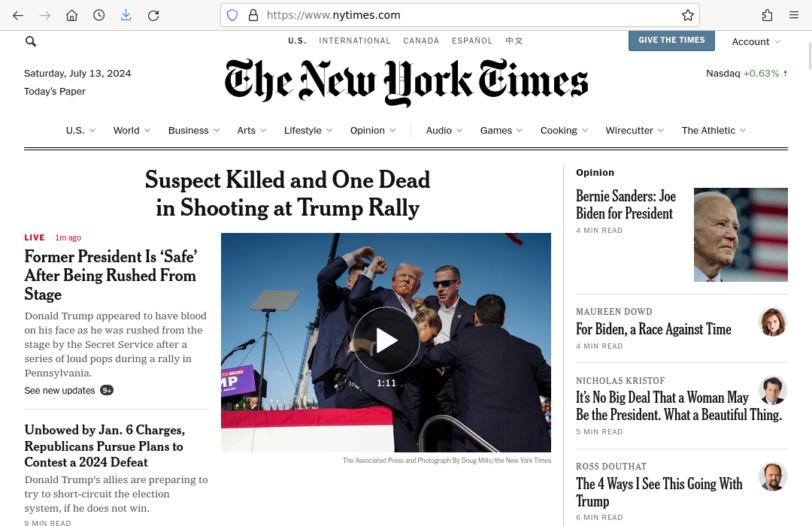Image resolution: width=812 pixels, height=526 pixels.
Task: Open the downloads arrow icon
Action: point(126,15)
